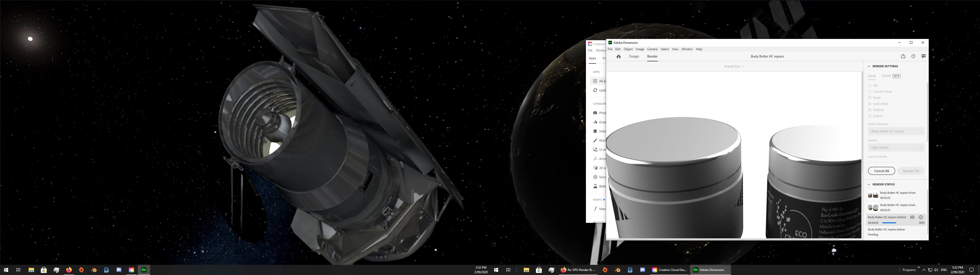Toggle the look down view checkbox
The height and width of the screenshot is (275, 980).
[870, 104]
